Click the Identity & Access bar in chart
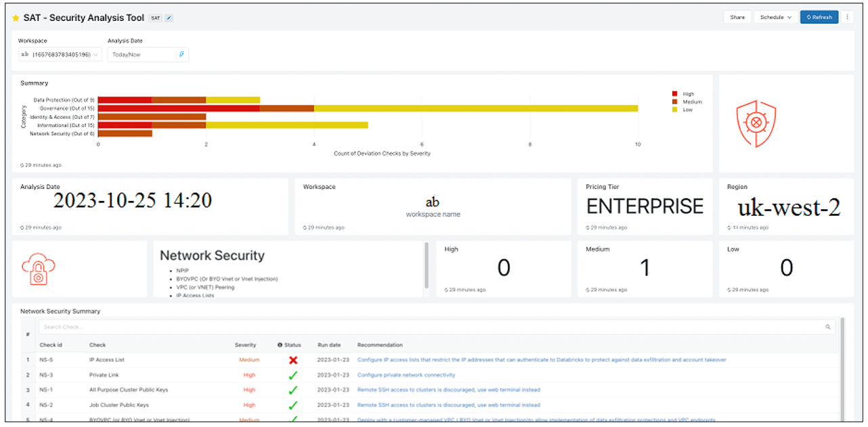The image size is (868, 427). click(152, 117)
